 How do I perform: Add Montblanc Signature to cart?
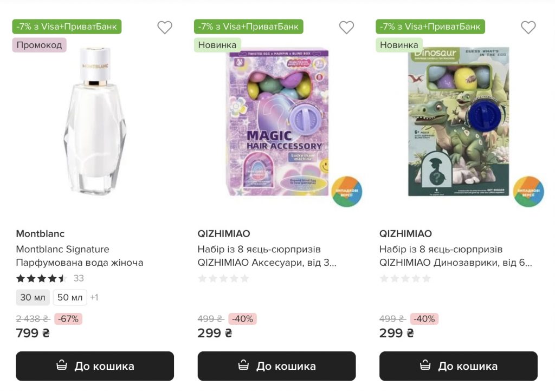click(x=95, y=366)
